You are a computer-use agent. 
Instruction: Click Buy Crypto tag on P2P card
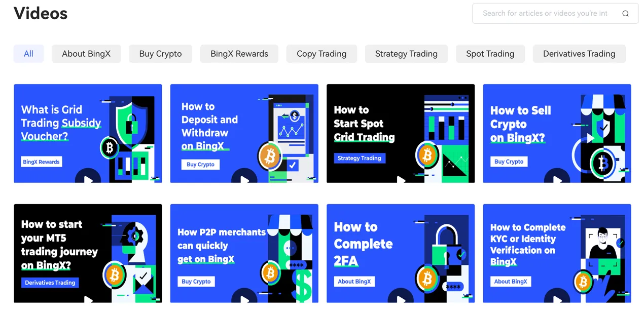pos(196,282)
